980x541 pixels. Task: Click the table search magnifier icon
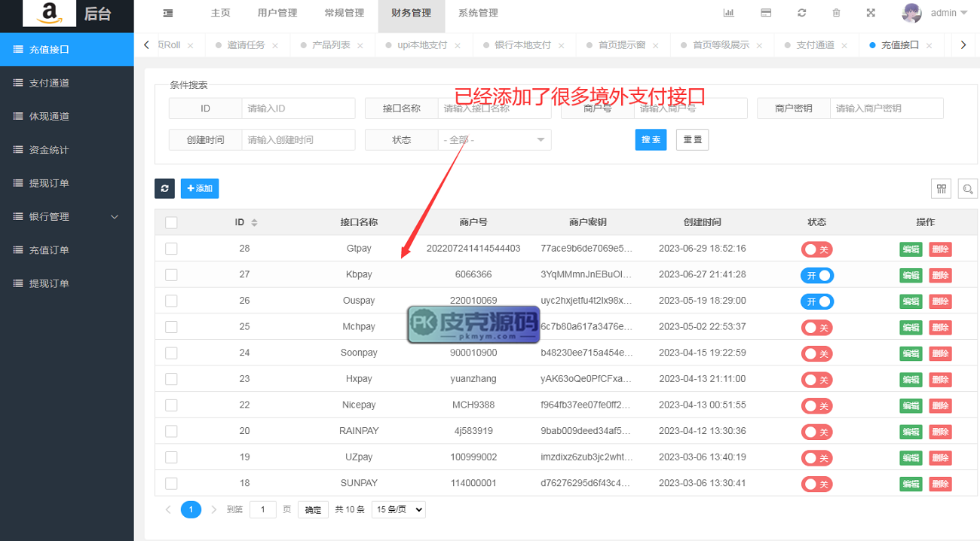tap(967, 189)
